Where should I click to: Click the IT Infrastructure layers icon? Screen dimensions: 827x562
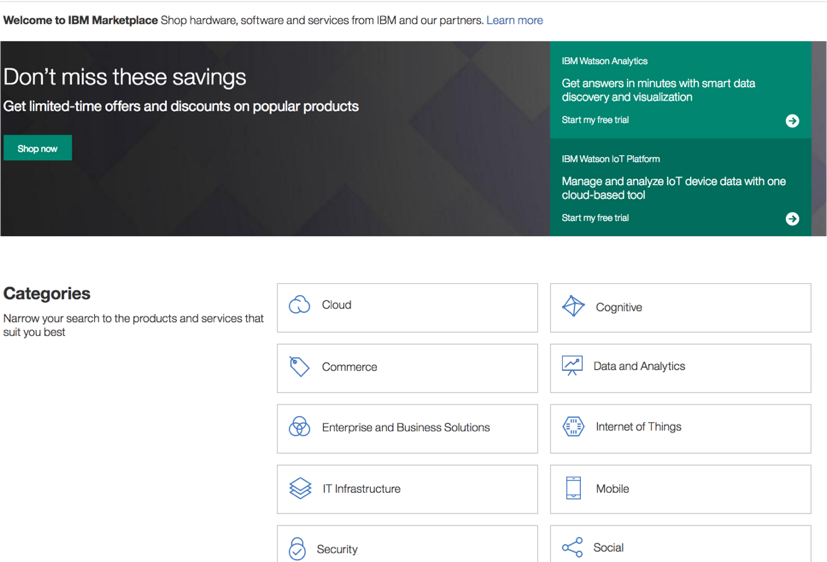click(x=300, y=488)
